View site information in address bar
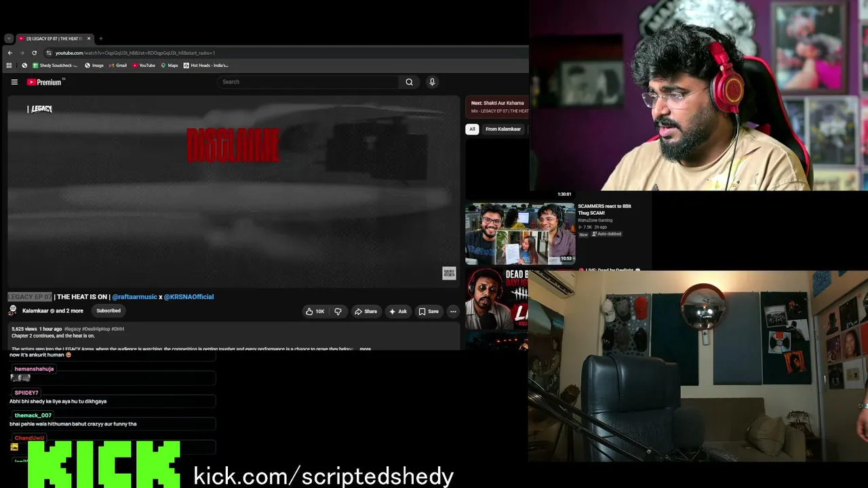Image resolution: width=868 pixels, height=488 pixels. click(x=49, y=53)
